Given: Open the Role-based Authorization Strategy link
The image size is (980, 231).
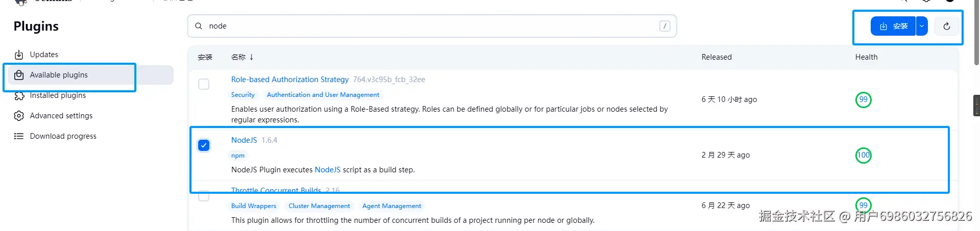Looking at the screenshot, I should [290, 80].
